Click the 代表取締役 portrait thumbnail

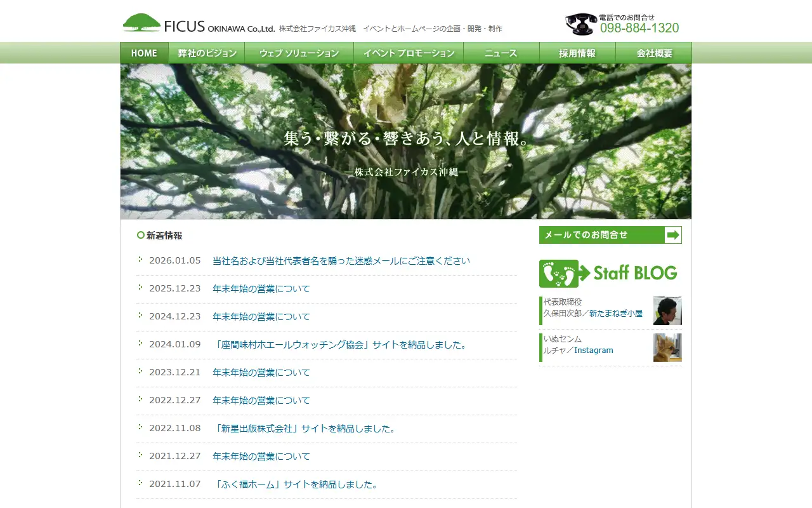[667, 311]
